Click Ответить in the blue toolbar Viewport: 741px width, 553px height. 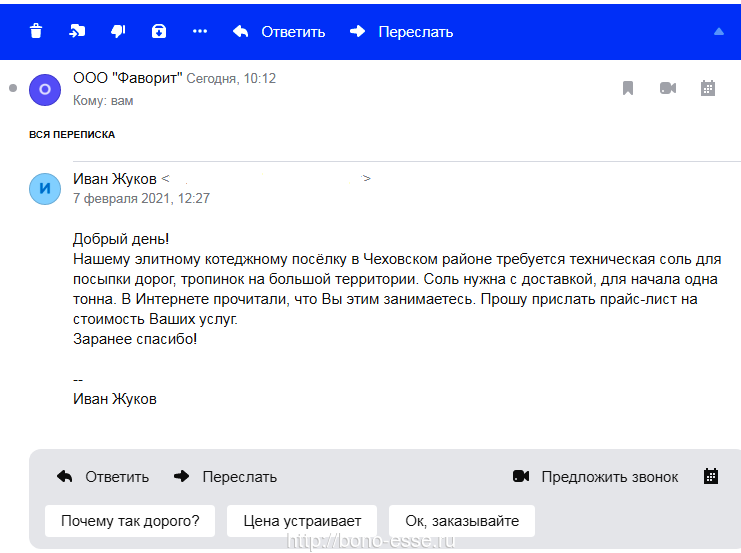pos(279,31)
